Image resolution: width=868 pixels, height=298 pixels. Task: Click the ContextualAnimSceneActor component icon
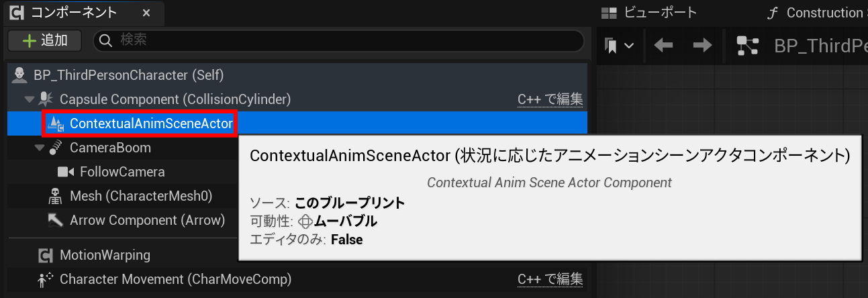(56, 123)
